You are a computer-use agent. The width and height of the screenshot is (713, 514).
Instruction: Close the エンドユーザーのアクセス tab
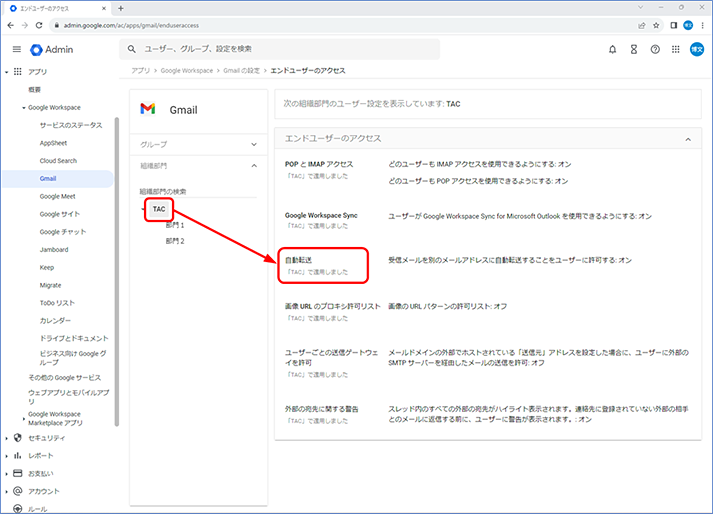coord(104,8)
